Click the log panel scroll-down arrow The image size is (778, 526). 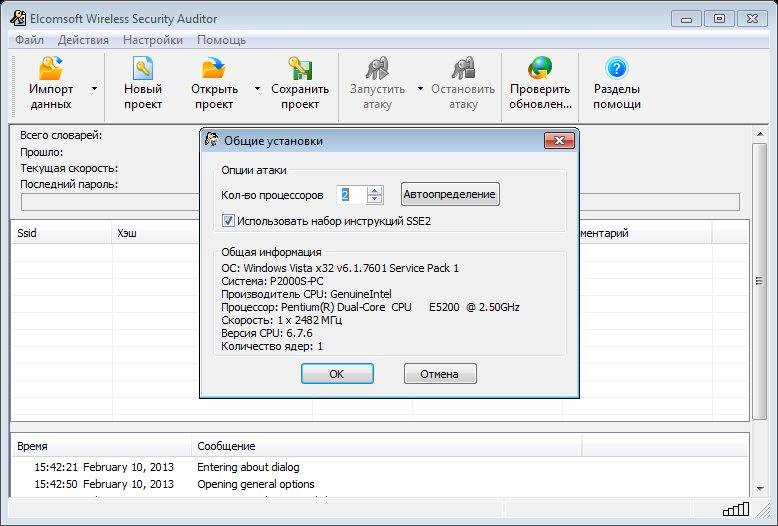[760, 489]
